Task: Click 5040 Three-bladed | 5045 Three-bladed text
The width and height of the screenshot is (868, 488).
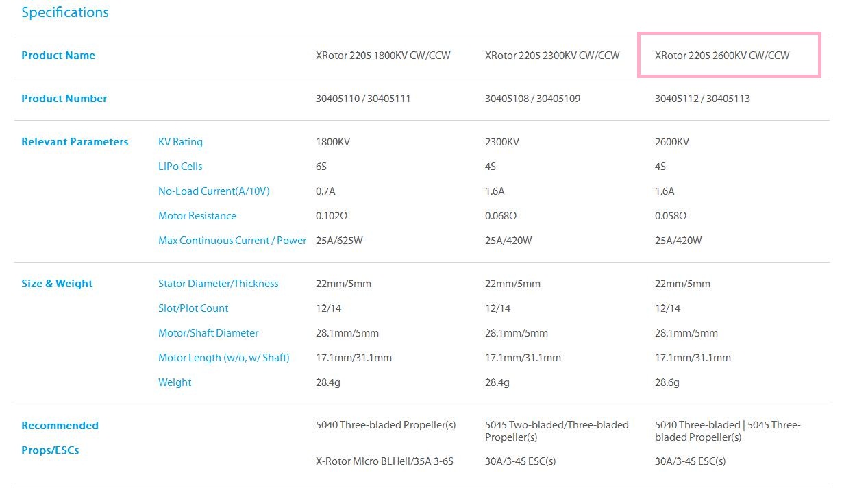Action: [x=728, y=431]
